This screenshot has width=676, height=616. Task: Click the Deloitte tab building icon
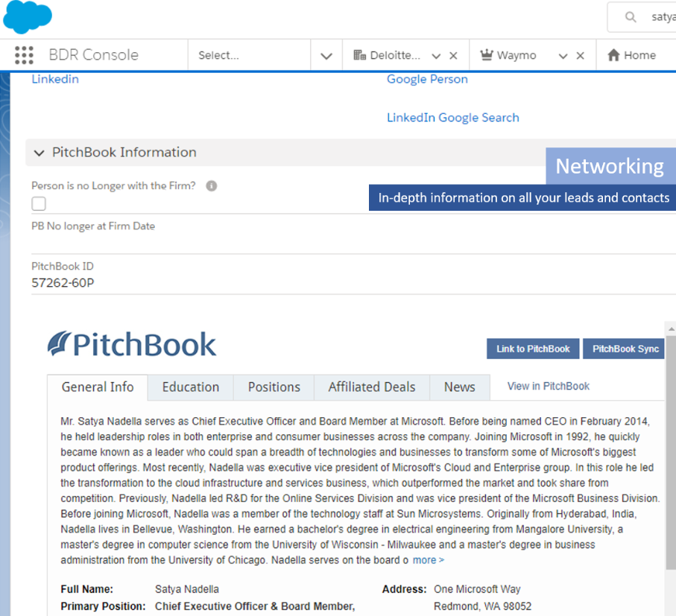point(359,55)
